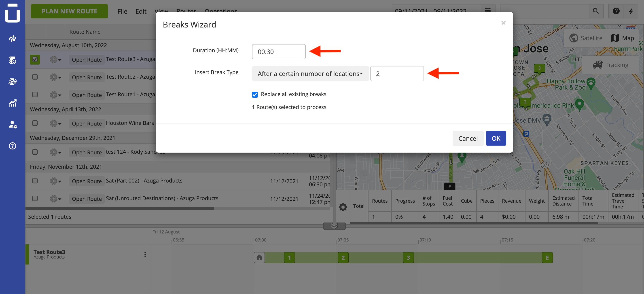The width and height of the screenshot is (644, 294).
Task: Open gear dropdown for test 124 route
Action: [x=55, y=152]
